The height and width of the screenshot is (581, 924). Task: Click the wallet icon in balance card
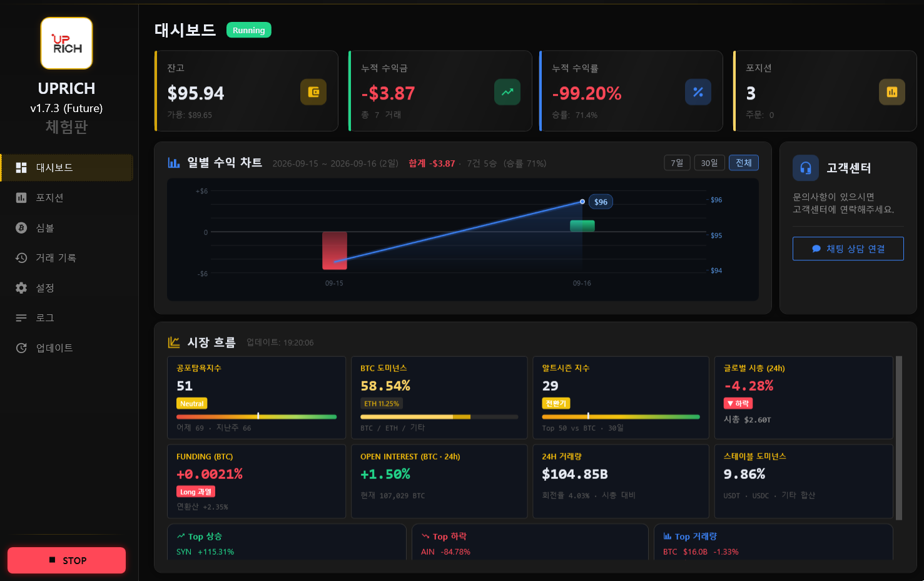(x=313, y=92)
